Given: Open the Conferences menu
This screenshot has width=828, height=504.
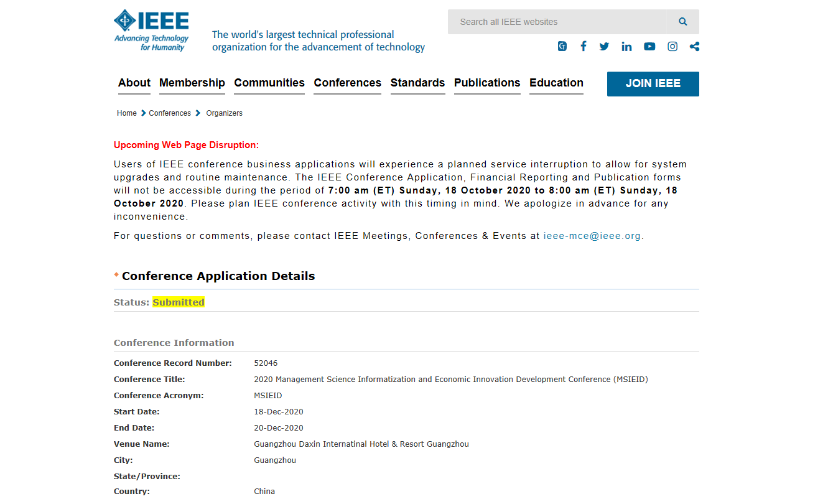Looking at the screenshot, I should point(348,83).
